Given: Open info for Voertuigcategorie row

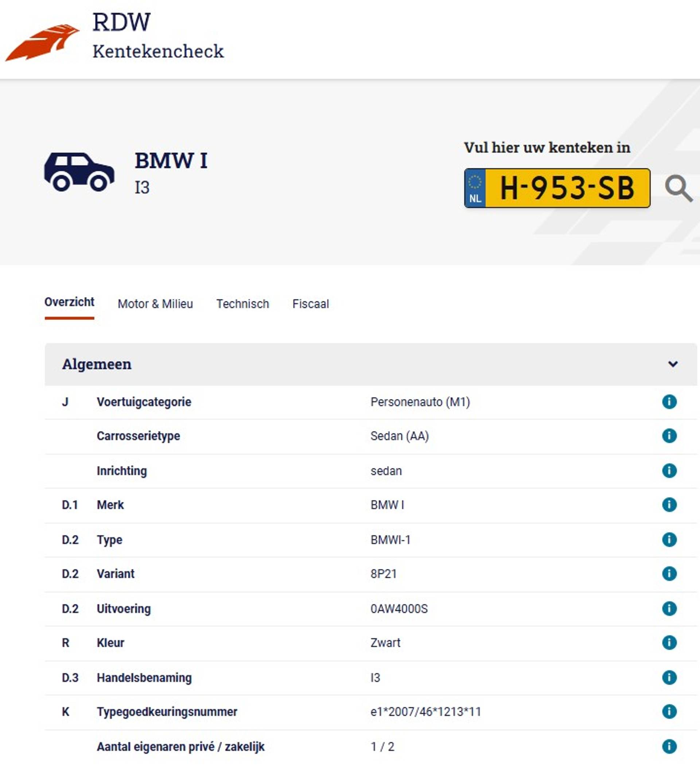Looking at the screenshot, I should coord(669,402).
